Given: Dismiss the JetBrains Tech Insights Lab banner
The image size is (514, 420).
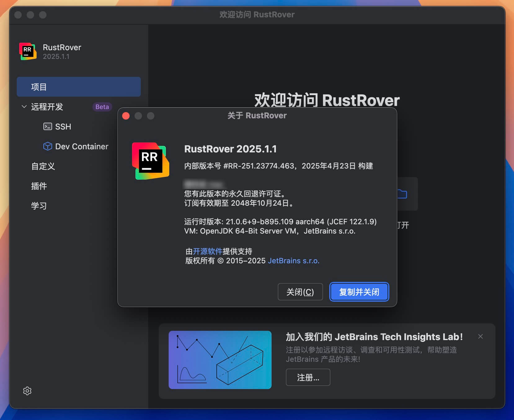Looking at the screenshot, I should (x=481, y=336).
